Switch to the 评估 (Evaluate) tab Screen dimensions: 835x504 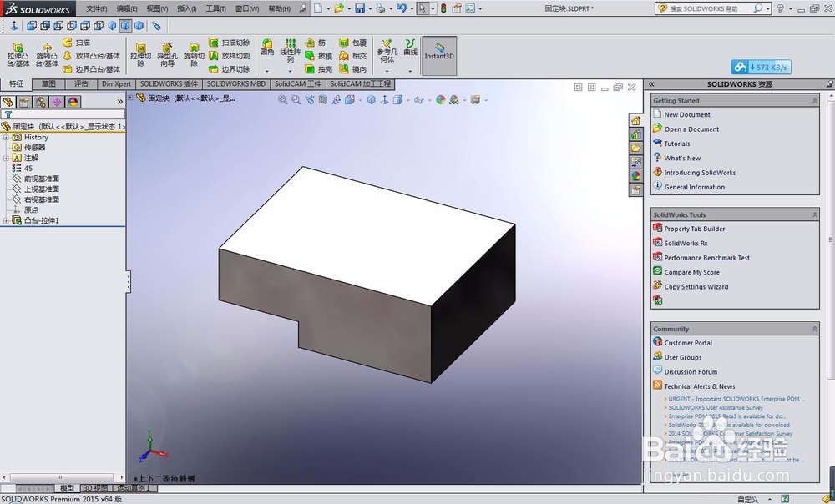click(82, 83)
